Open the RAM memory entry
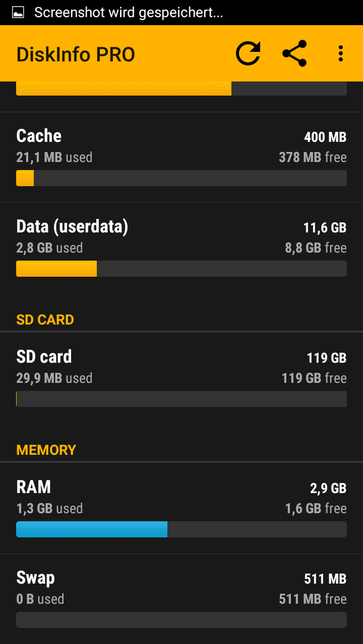Image resolution: width=363 pixels, height=644 pixels. pyautogui.click(x=181, y=509)
